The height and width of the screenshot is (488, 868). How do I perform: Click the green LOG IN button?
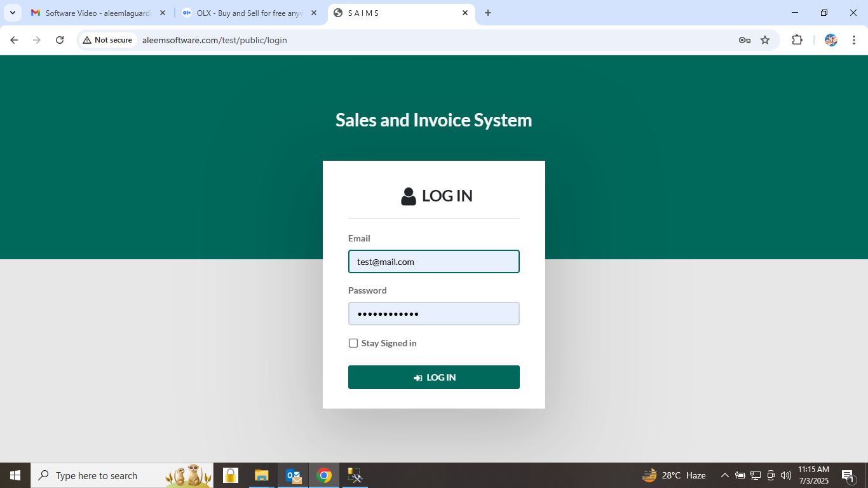(434, 377)
